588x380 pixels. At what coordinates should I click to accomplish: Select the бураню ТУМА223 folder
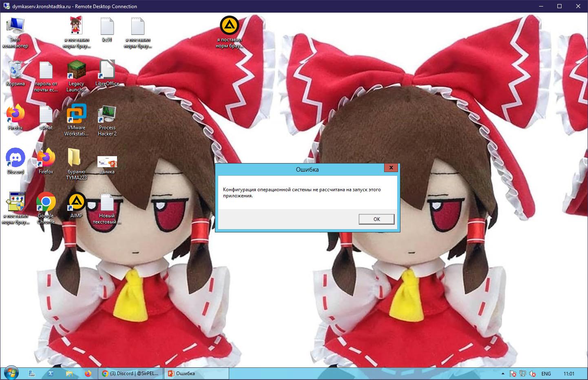(76, 165)
